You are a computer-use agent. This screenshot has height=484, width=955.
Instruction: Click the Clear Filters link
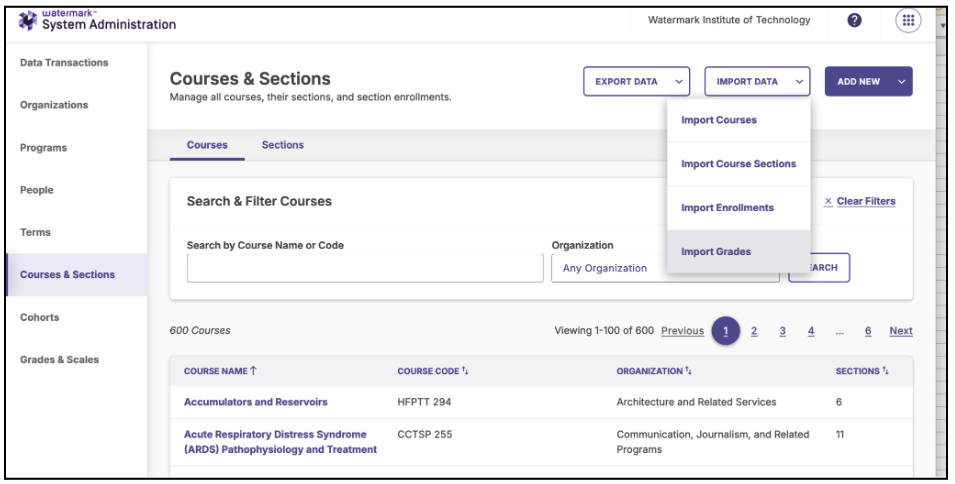coord(865,201)
